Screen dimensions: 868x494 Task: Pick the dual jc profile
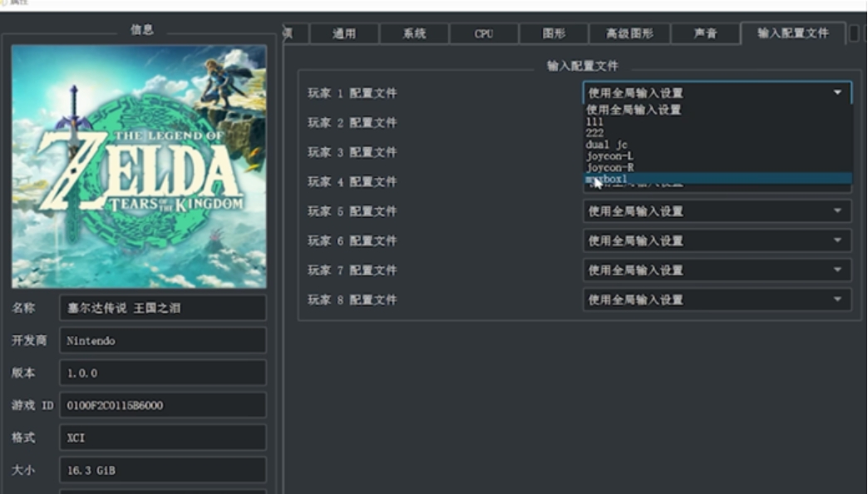718,145
